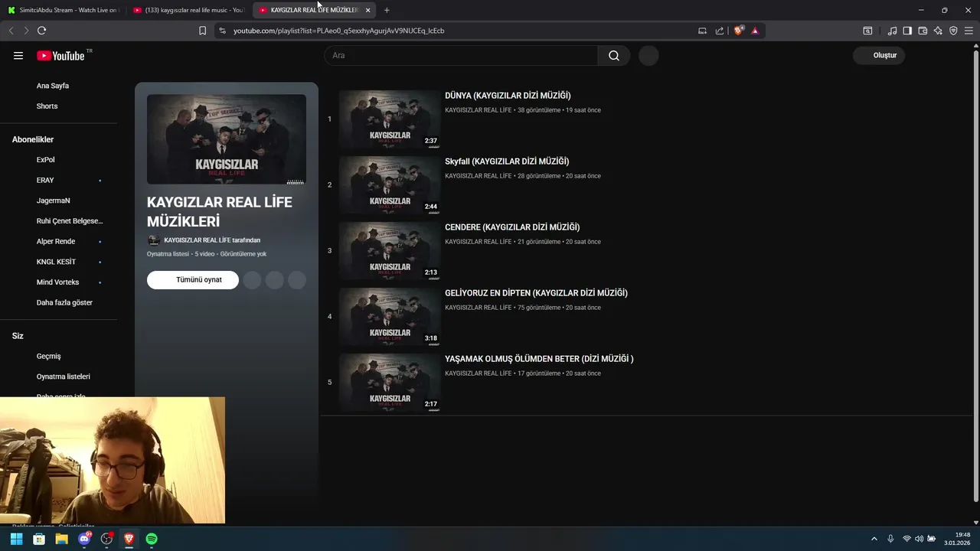980x551 pixels.
Task: Click the tab search icon in toolbar
Action: (867, 31)
